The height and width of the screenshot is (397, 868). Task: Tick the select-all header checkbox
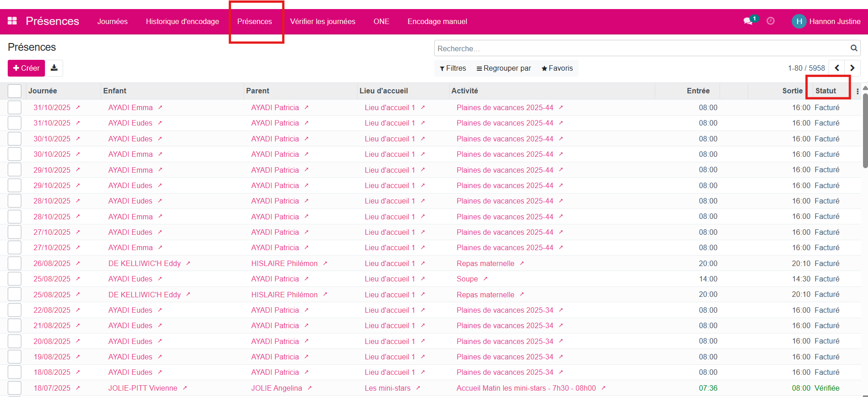(15, 91)
